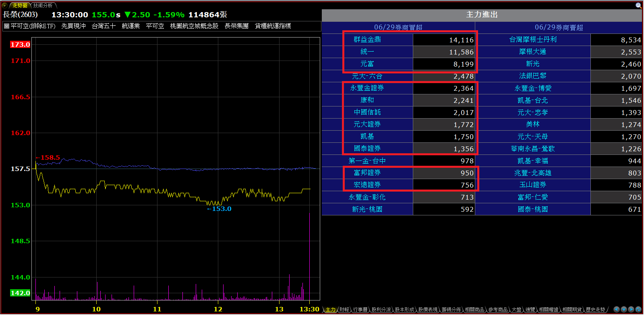644x315 pixels.
Task: Click the right arrow navigation icon
Action: coord(631,309)
